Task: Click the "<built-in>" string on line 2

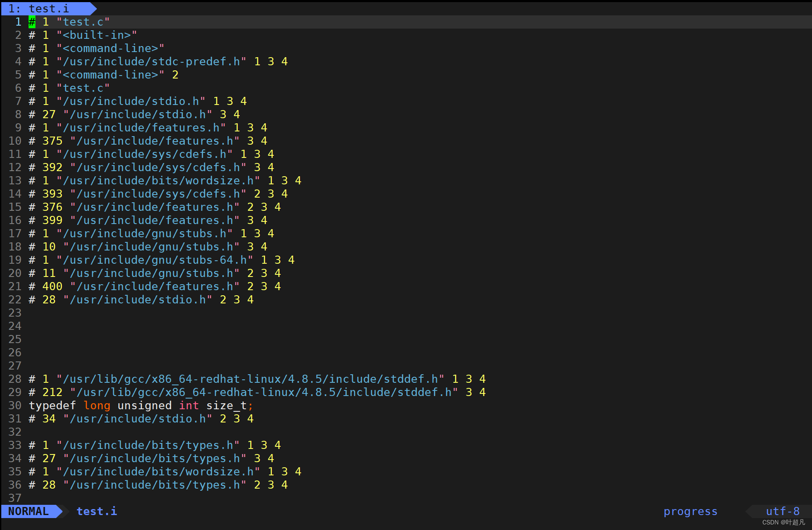Action: click(97, 35)
